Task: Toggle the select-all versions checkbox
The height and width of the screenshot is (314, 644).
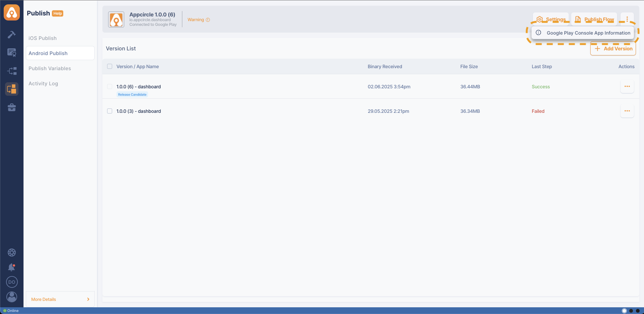Action: coord(109,66)
